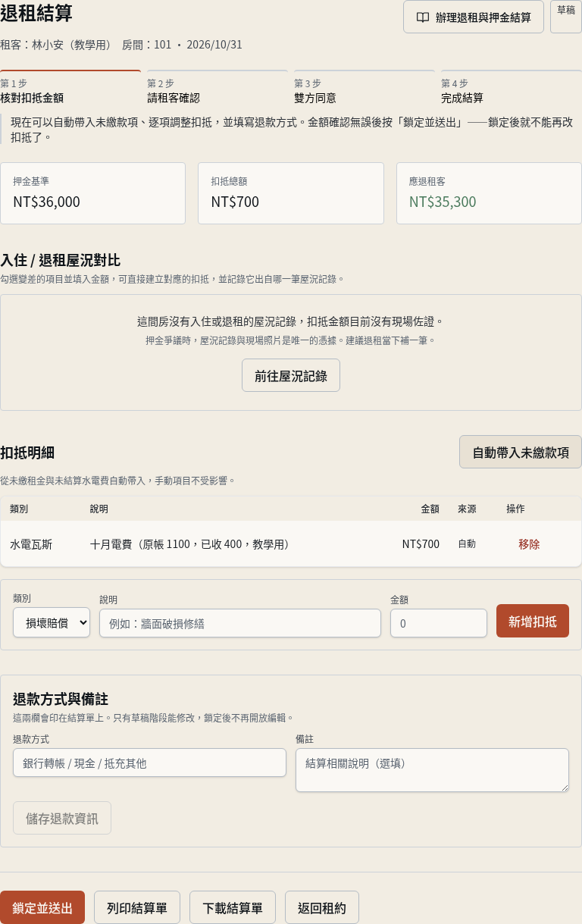Viewport: 582px width, 924px height.
Task: Click the 草稿 status badge
Action: [566, 17]
